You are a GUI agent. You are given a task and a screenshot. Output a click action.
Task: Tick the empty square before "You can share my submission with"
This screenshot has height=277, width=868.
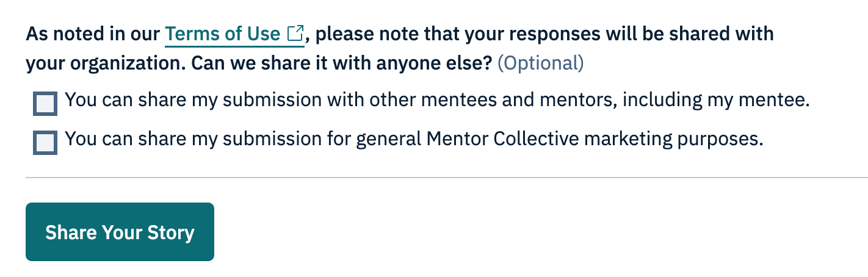coord(45,104)
